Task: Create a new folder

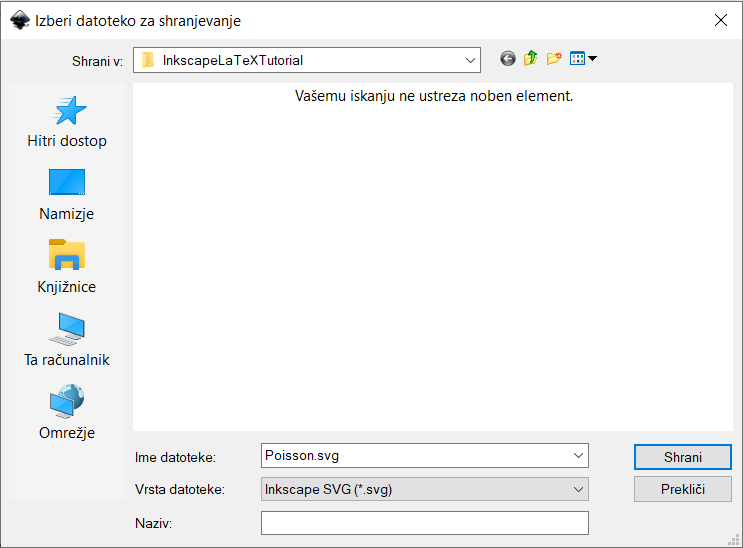Action: 553,60
